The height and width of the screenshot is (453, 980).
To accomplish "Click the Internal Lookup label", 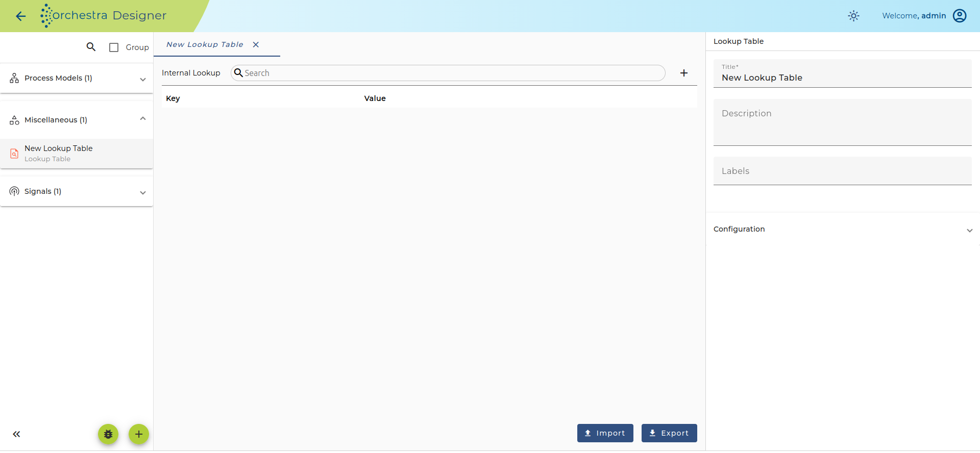I will coord(191,73).
